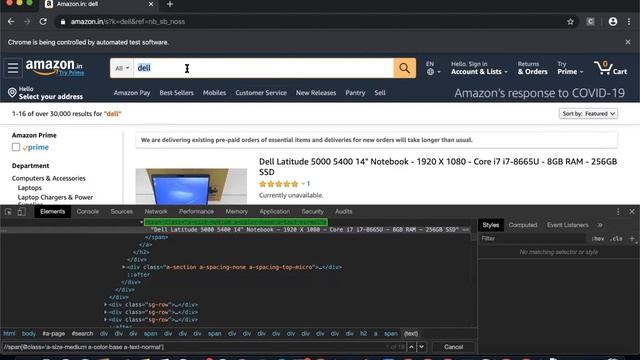
Task: Switch to DevTools Elements tab
Action: [53, 211]
